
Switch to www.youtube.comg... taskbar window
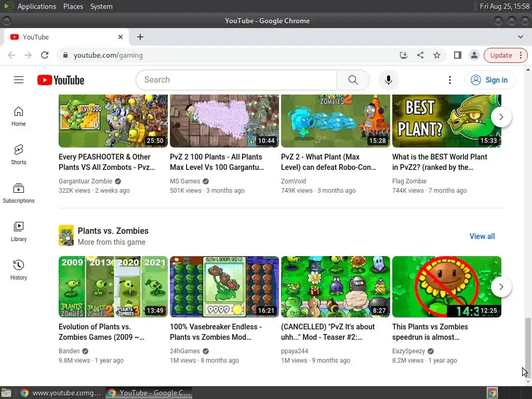(60, 393)
